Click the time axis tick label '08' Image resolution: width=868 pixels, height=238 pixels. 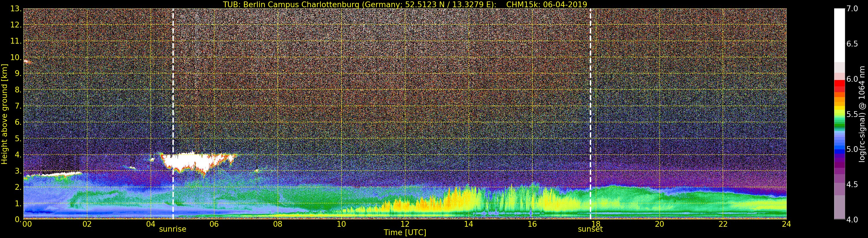[278, 224]
